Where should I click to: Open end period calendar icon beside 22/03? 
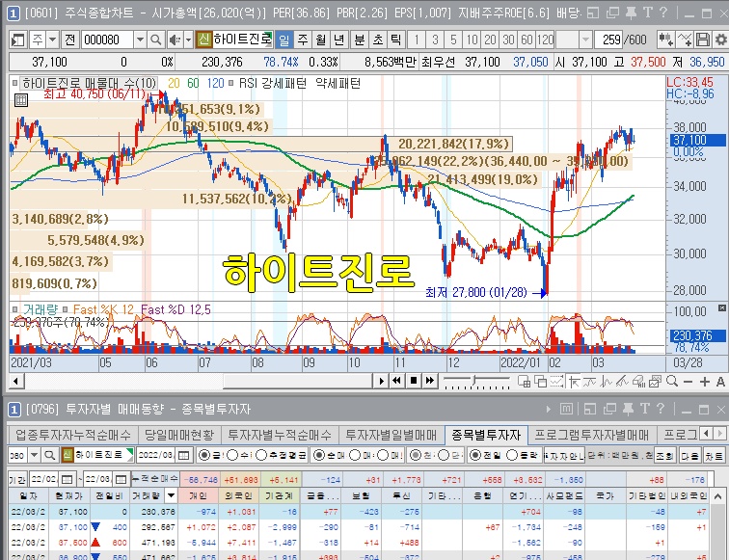(121, 479)
